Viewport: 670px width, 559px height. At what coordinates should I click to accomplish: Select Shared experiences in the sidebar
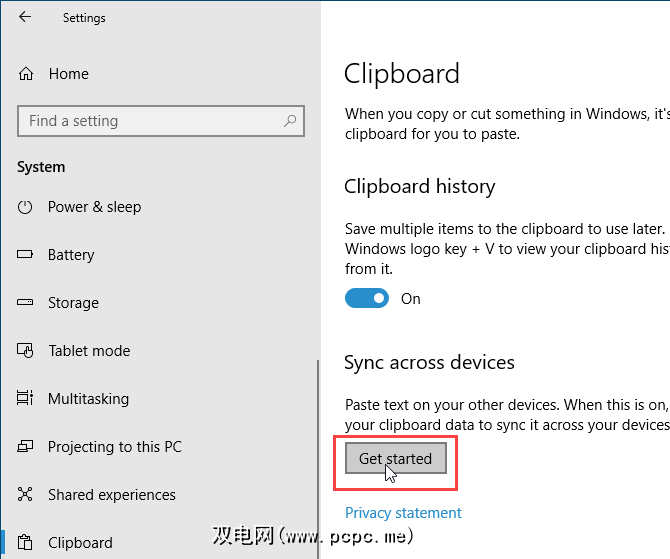(x=111, y=495)
